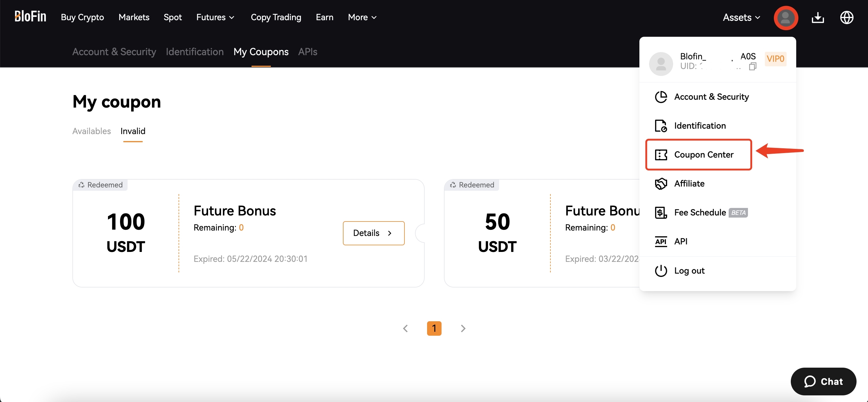The image size is (868, 402).
Task: Click Redeemed tag on 50 USDT coupon
Action: pyautogui.click(x=472, y=185)
